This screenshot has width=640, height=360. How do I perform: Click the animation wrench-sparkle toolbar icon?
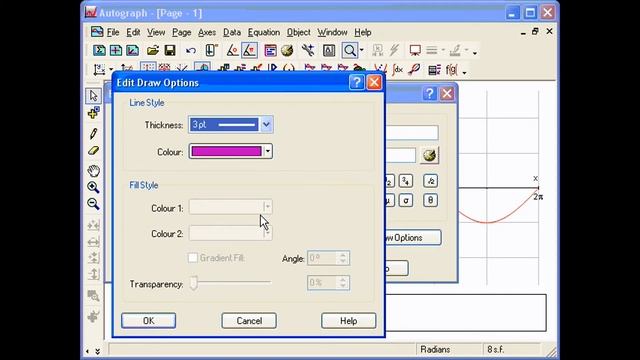[308, 51]
